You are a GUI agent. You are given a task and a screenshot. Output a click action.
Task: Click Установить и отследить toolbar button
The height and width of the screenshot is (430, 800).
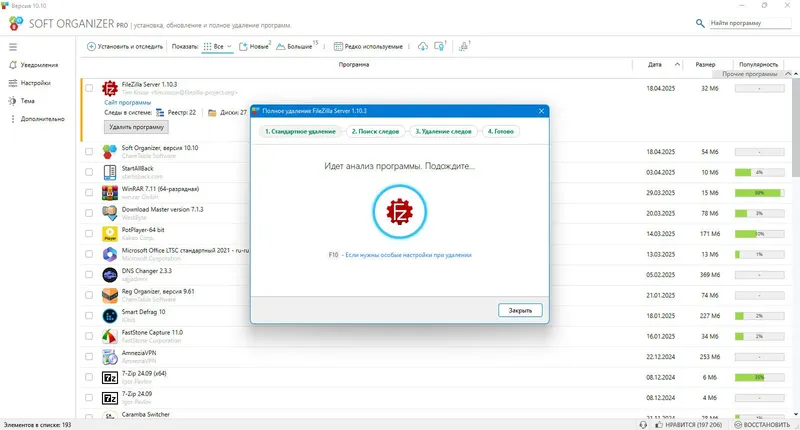pyautogui.click(x=125, y=46)
